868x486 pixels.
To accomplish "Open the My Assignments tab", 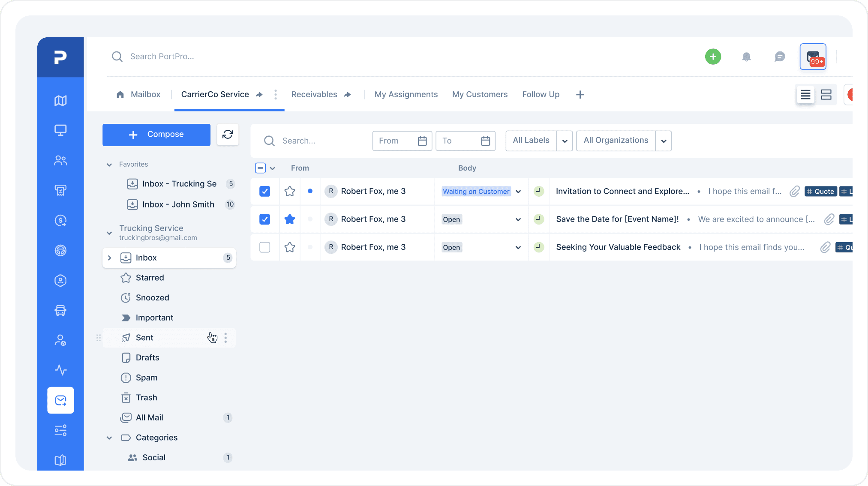I will coord(406,95).
